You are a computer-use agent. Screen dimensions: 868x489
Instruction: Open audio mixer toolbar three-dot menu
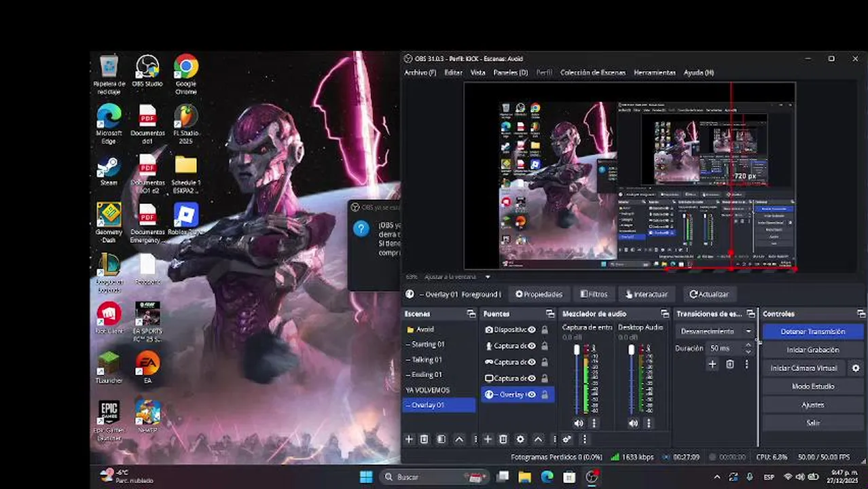584,439
